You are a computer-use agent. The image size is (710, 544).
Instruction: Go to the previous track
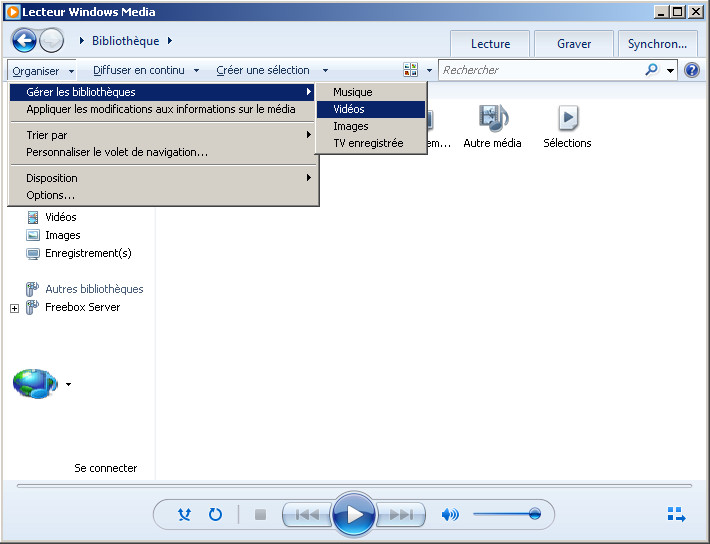(306, 515)
